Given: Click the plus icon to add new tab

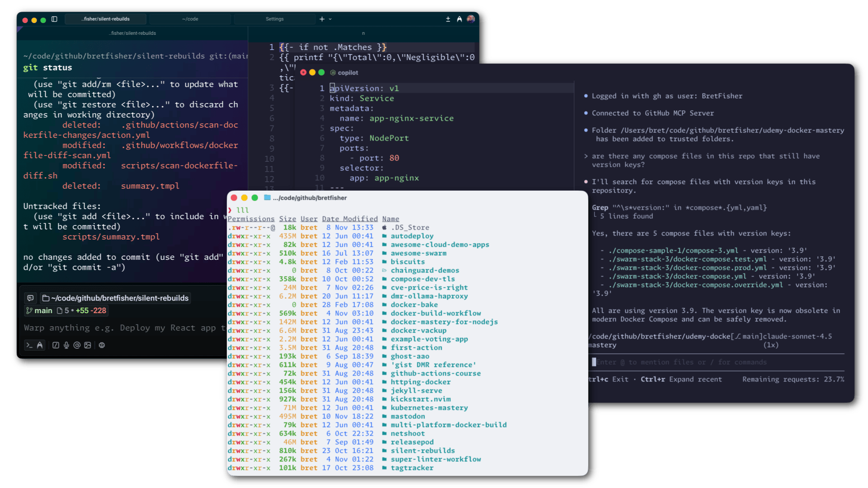Looking at the screenshot, I should pyautogui.click(x=322, y=19).
